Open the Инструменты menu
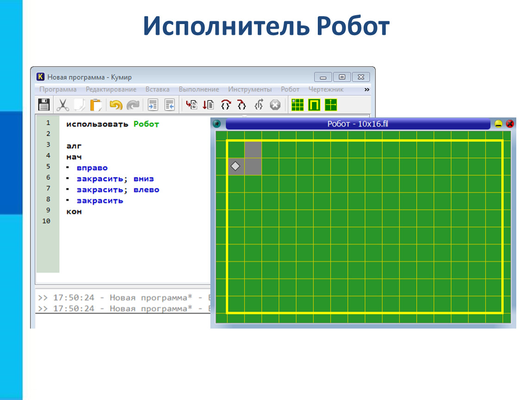Screen dimensions: 532x400 coord(250,89)
